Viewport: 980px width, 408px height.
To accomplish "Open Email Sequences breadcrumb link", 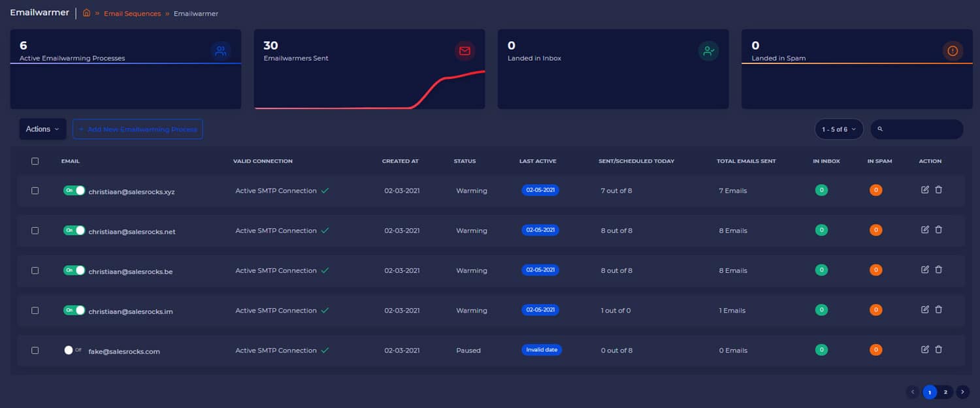I will click(x=132, y=14).
